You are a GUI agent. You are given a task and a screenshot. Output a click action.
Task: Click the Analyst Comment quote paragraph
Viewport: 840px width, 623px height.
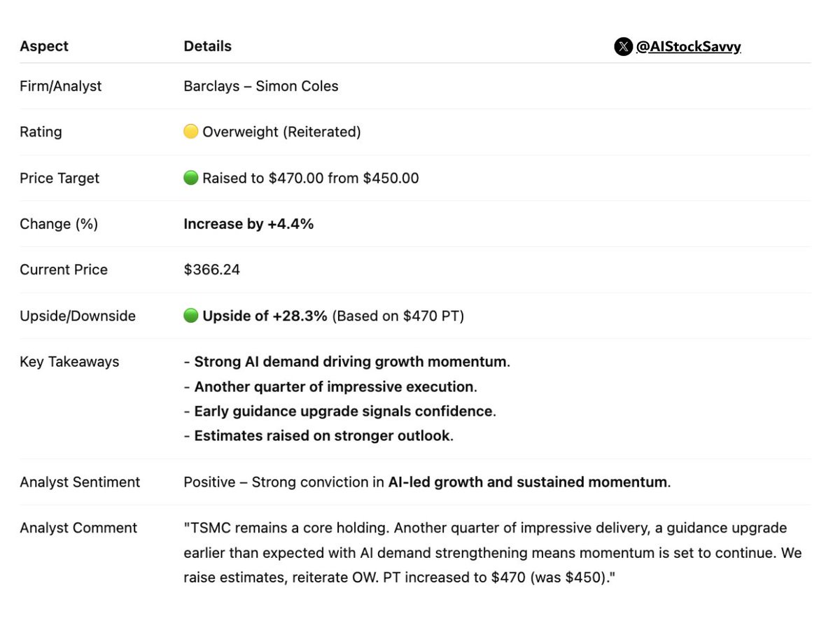(490, 553)
